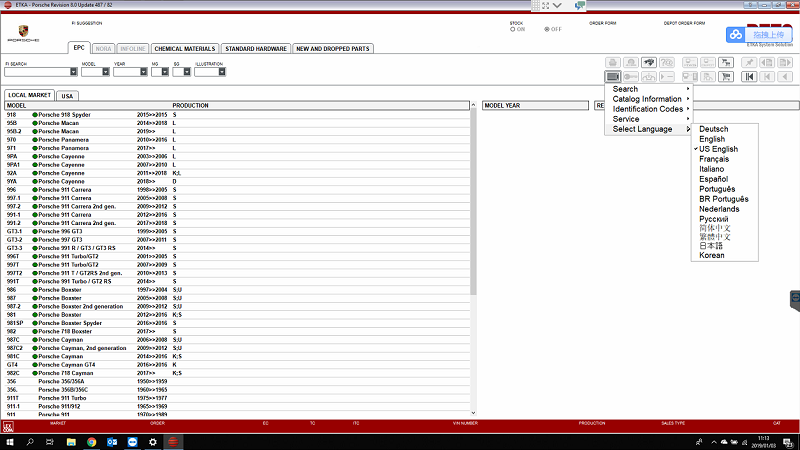Image resolution: width=800 pixels, height=450 pixels.
Task: Click the ETKA COM icon in red status bar
Action: 8,427
